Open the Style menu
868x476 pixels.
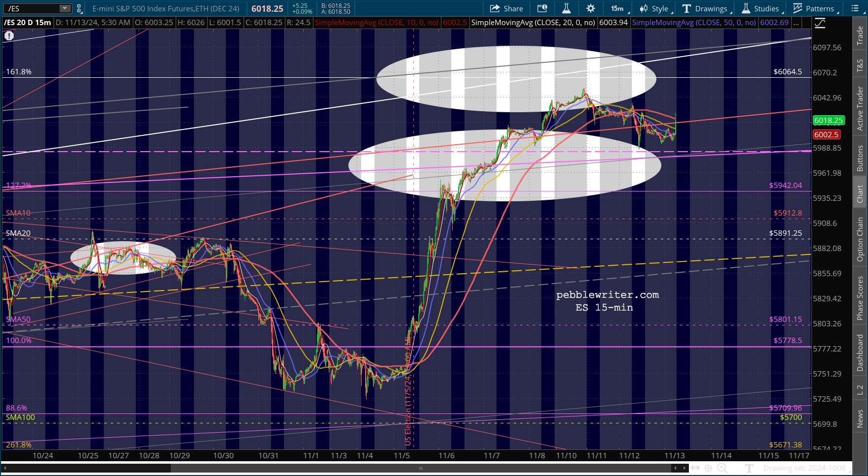[x=655, y=8]
